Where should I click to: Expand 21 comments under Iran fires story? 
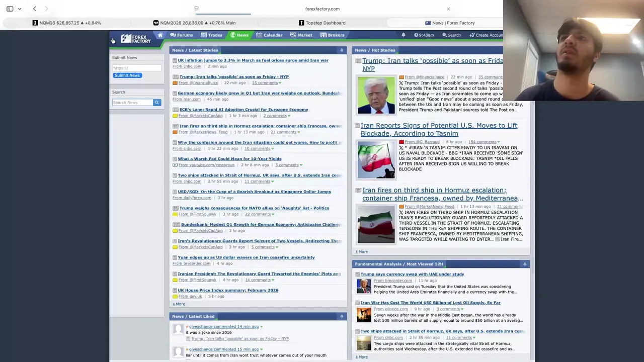[x=285, y=132]
